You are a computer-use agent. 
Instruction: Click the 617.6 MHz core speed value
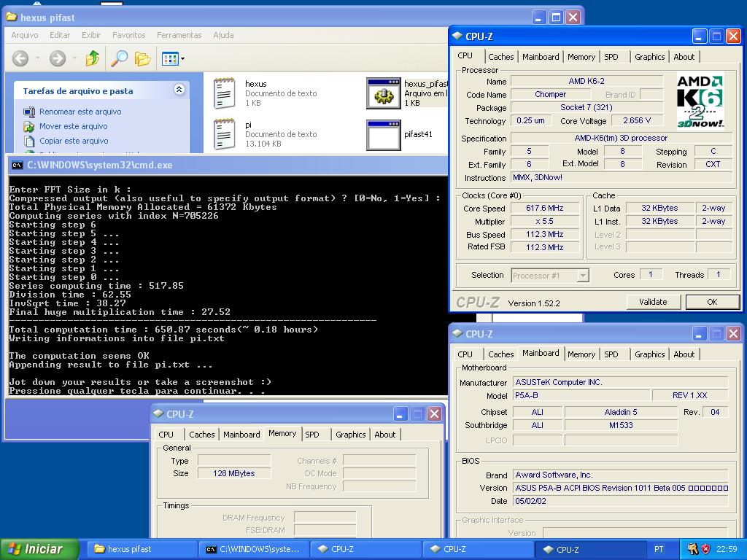544,208
